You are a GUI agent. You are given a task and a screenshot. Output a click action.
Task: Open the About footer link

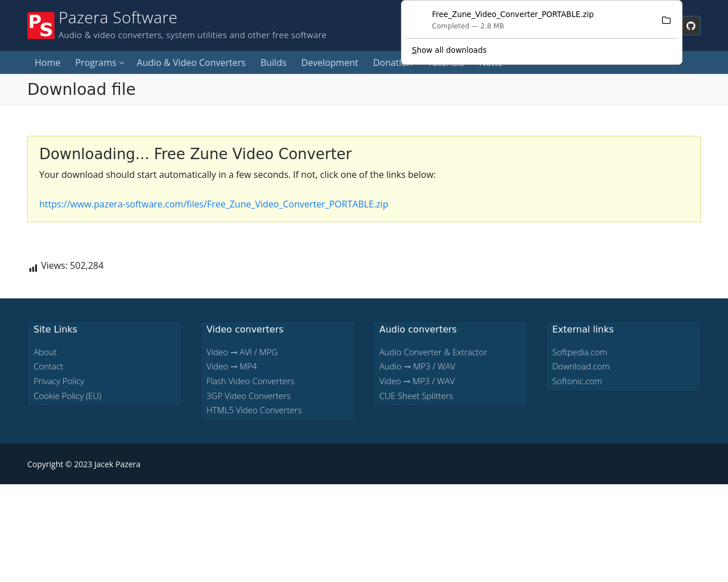[x=45, y=352]
